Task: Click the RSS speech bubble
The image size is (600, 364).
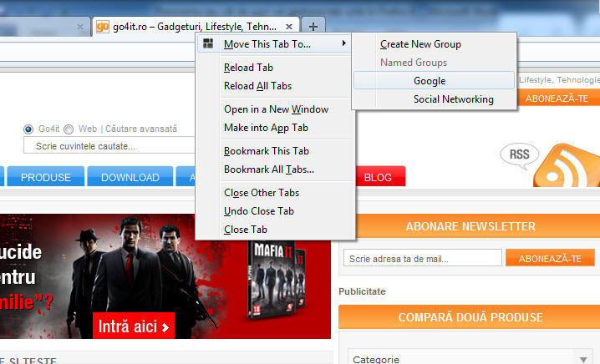Action: pyautogui.click(x=519, y=155)
